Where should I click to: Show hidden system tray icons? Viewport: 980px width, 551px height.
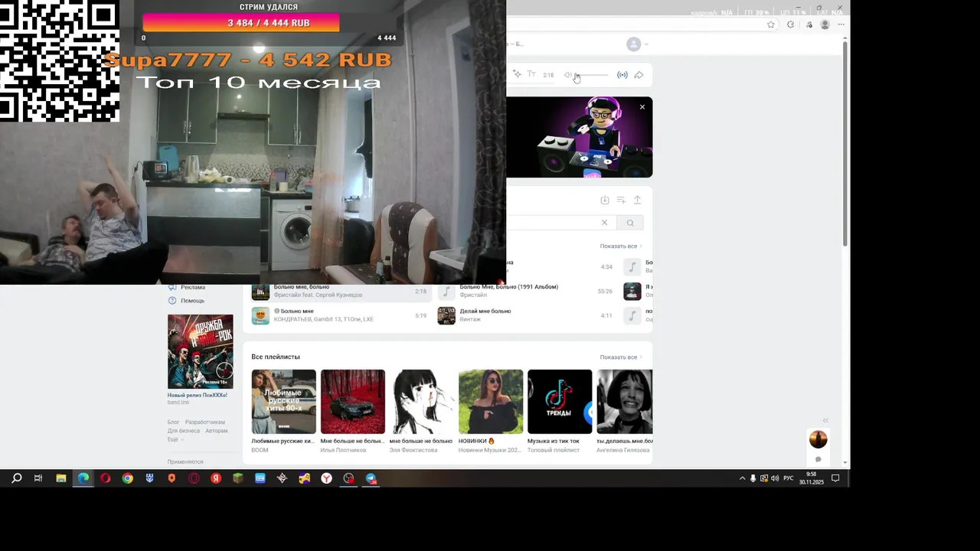coord(742,478)
